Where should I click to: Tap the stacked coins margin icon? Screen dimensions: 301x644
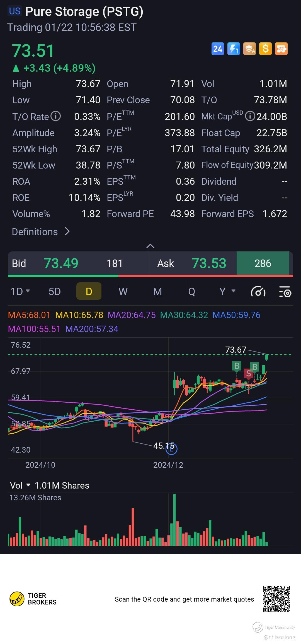tap(249, 49)
